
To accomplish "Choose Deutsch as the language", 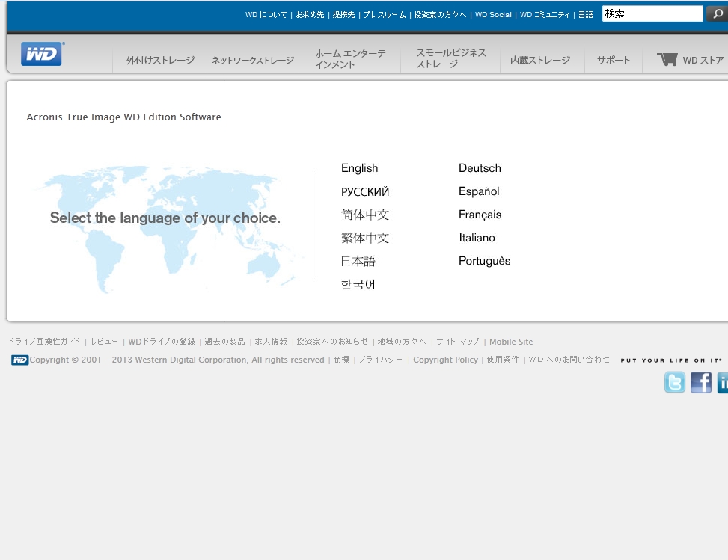I will (x=480, y=168).
